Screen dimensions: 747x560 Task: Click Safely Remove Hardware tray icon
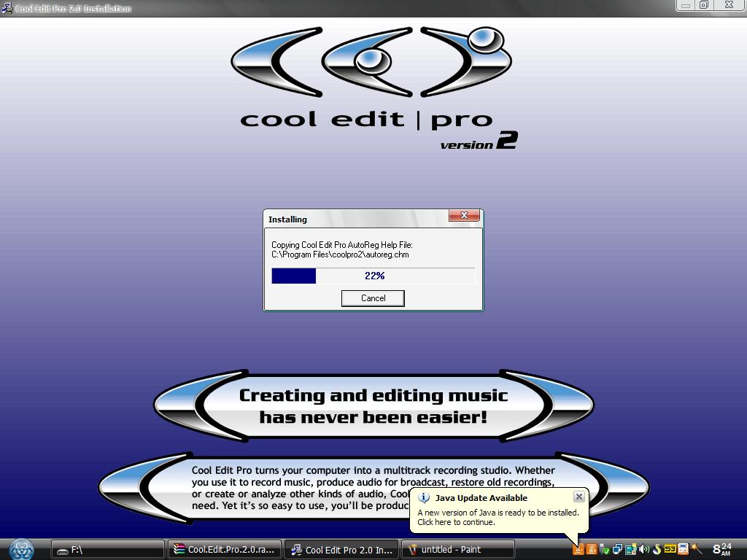(x=605, y=550)
